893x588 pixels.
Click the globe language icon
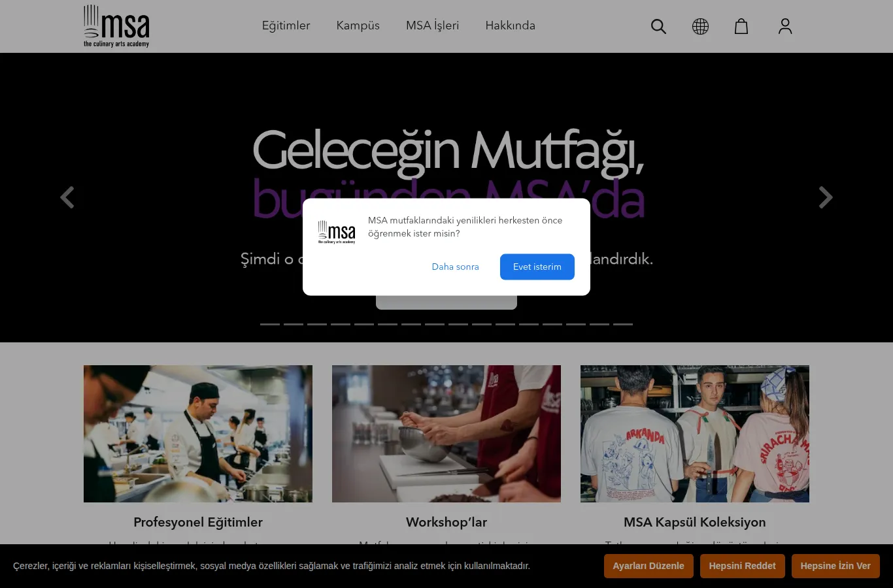tap(700, 26)
